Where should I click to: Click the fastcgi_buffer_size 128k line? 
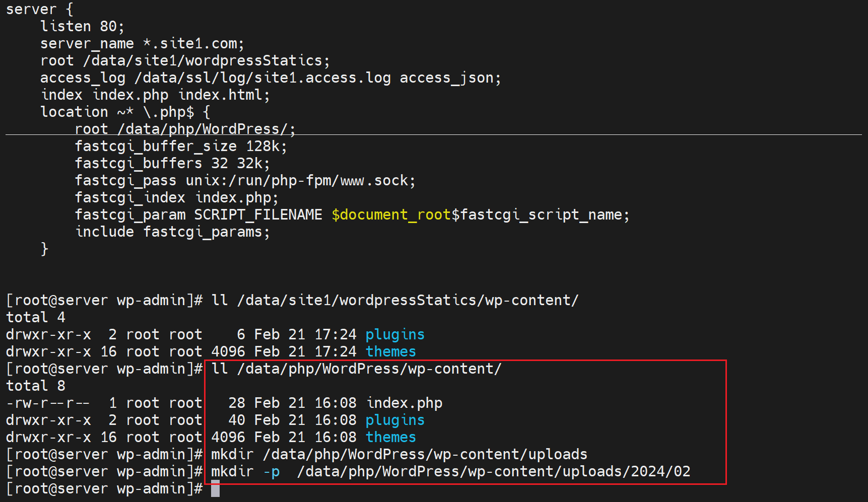coord(181,147)
